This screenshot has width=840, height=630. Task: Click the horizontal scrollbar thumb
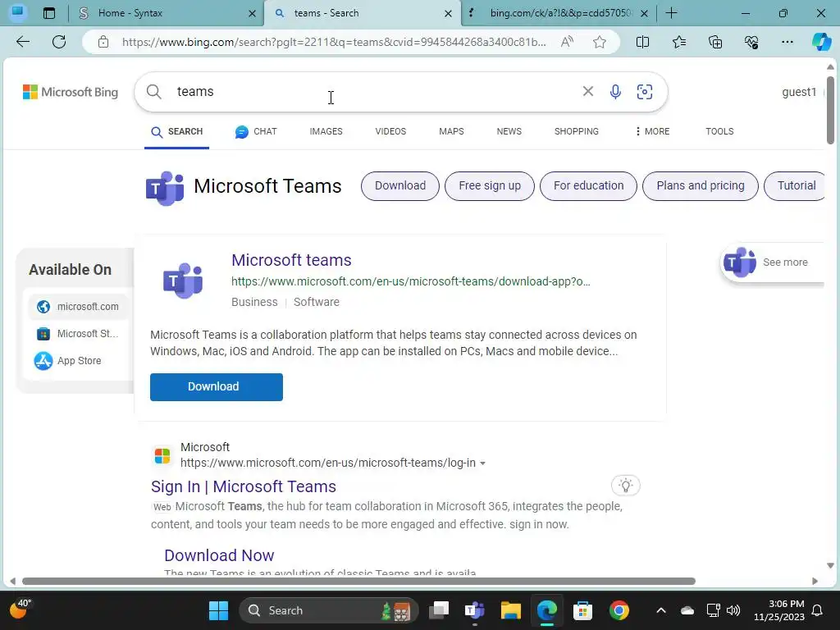click(358, 582)
